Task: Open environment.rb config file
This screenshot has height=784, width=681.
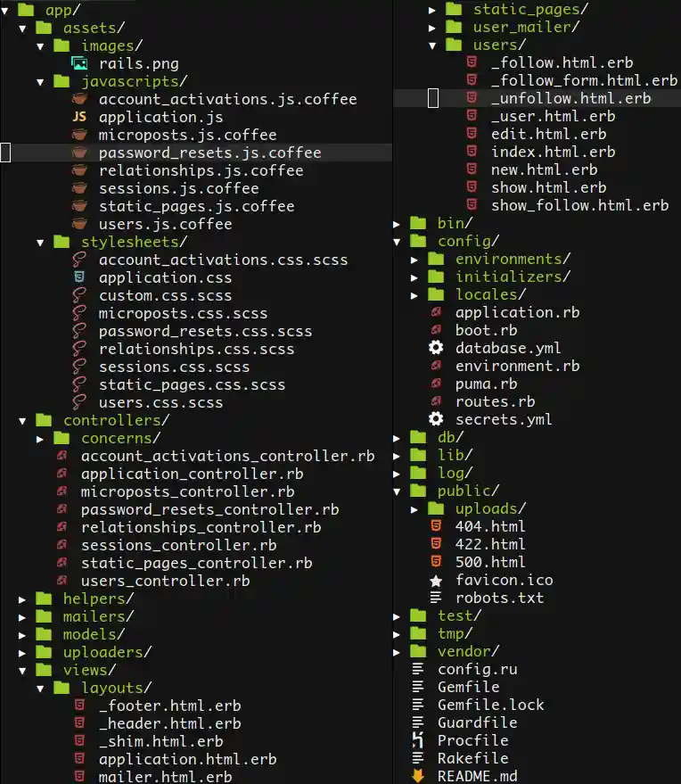Action: pos(517,366)
